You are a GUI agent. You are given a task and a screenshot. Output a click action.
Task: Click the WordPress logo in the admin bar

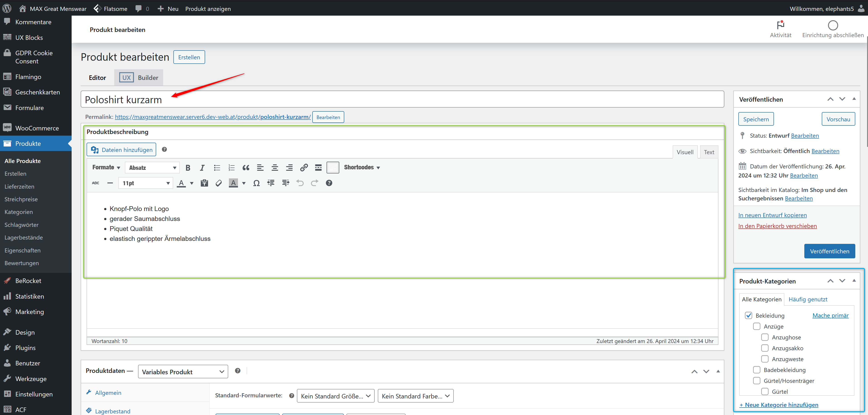click(7, 8)
